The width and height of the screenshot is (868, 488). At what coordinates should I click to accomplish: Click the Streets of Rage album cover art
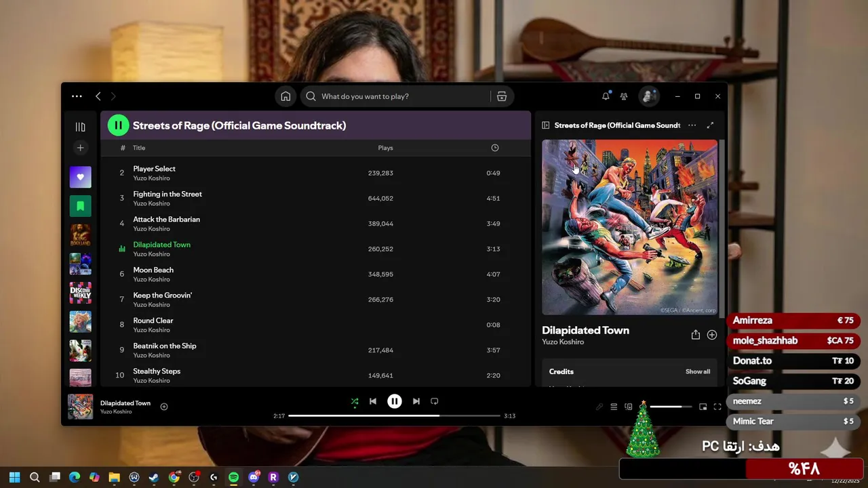click(629, 227)
